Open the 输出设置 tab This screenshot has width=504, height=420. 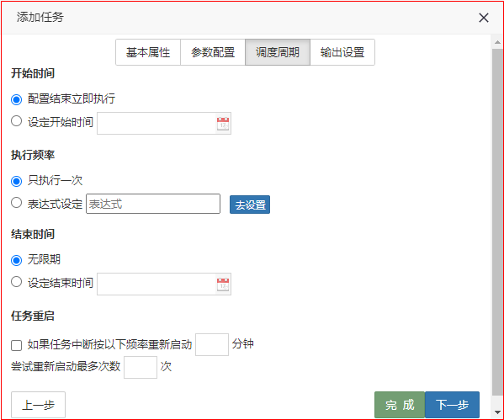pos(342,52)
